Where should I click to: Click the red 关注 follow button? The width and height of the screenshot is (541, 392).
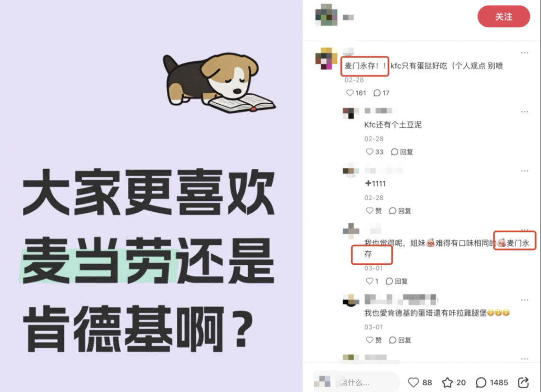pos(503,16)
